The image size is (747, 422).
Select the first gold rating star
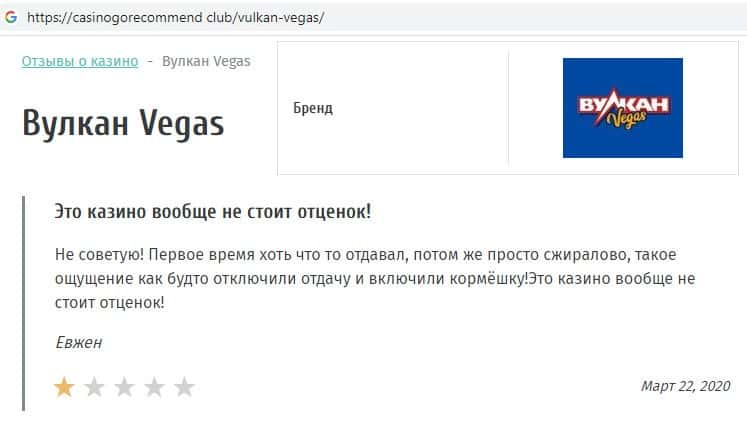coord(64,387)
